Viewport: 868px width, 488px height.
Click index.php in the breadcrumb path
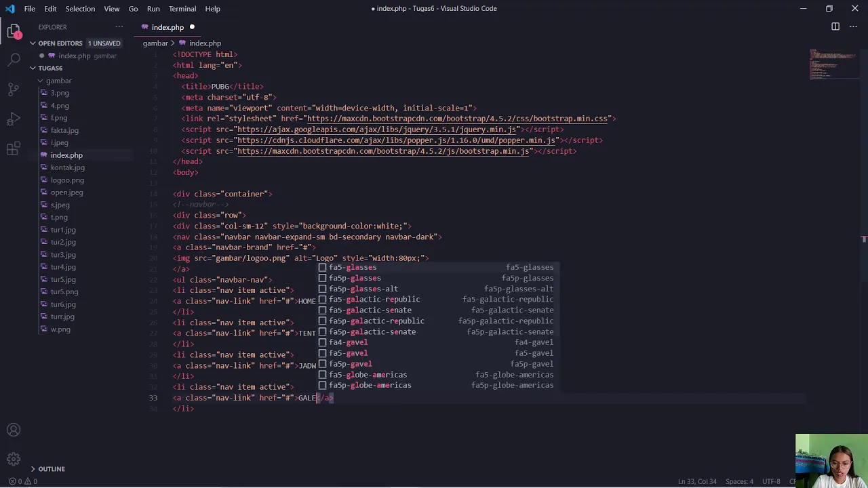[205, 43]
